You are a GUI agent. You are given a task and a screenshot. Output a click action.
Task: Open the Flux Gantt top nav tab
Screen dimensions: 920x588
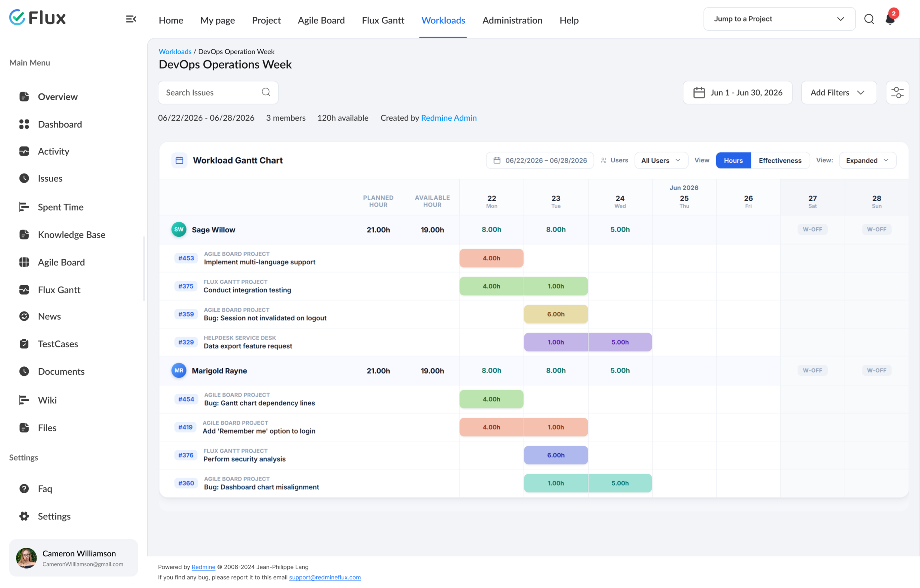383,20
